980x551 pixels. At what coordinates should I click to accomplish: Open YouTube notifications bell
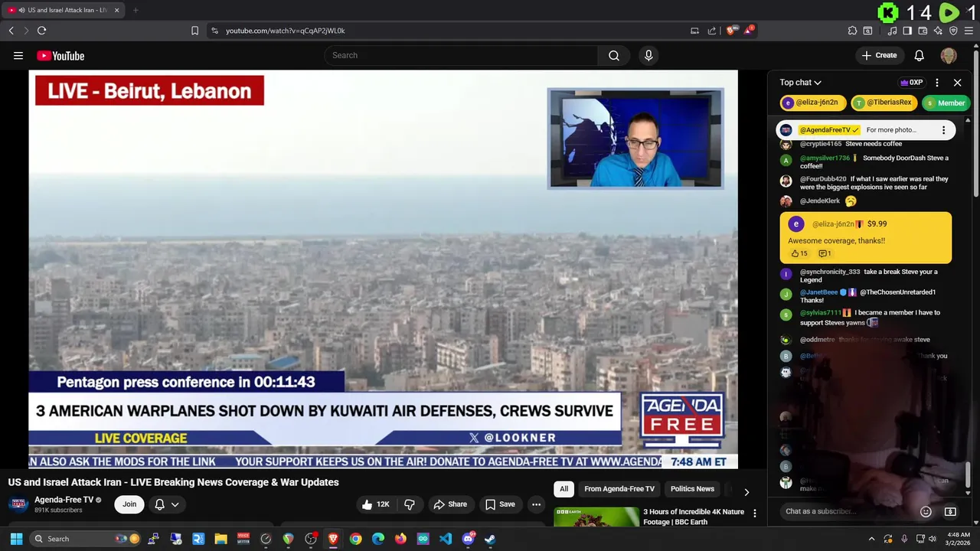pos(920,55)
